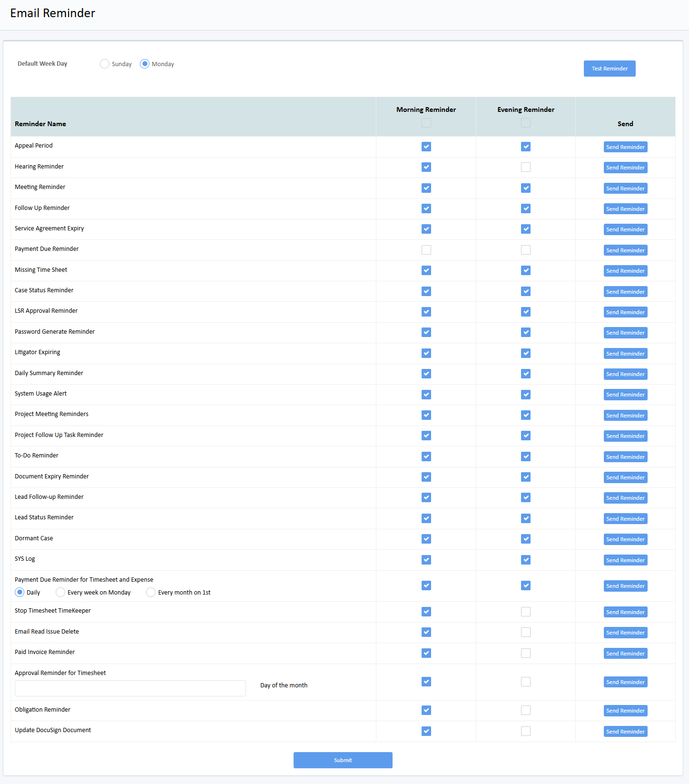The image size is (689, 784).
Task: Uncheck Morning Reminder for Approval Reminder for Timesheet
Action: click(426, 682)
